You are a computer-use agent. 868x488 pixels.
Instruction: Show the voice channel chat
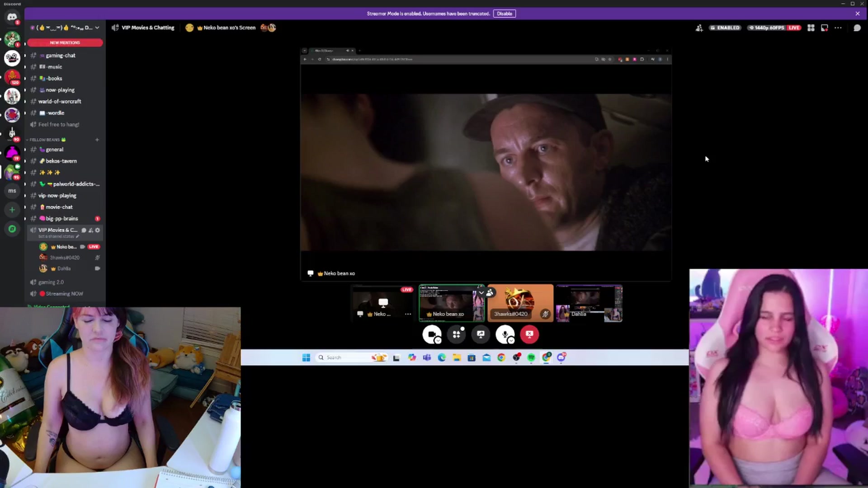pyautogui.click(x=857, y=28)
